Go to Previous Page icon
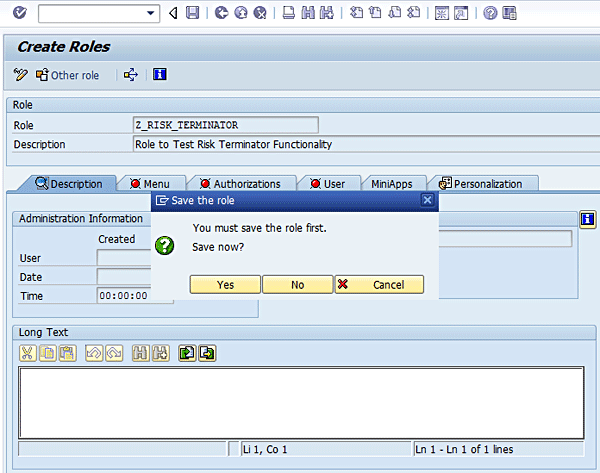This screenshot has height=473, width=600. pyautogui.click(x=375, y=13)
